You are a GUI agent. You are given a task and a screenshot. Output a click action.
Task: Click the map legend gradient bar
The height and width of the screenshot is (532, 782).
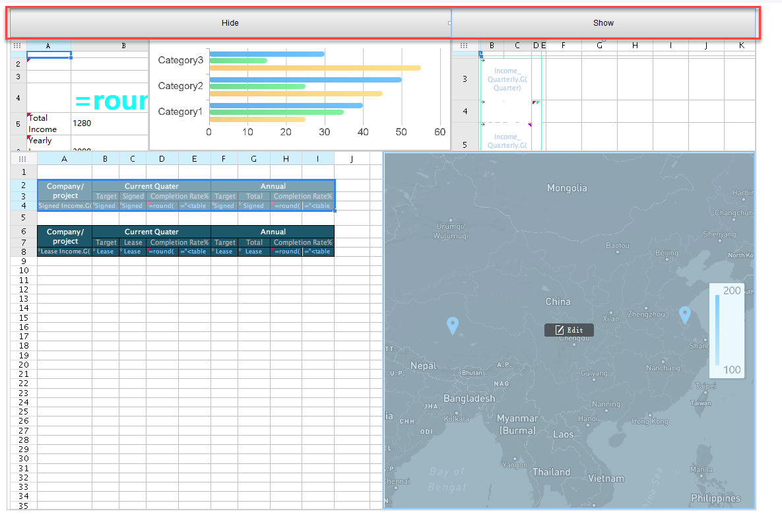click(x=717, y=329)
